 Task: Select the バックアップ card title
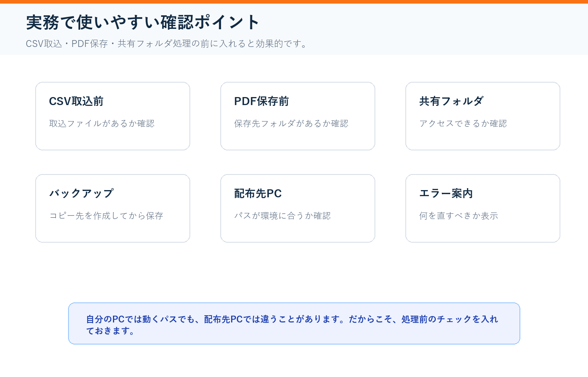point(81,193)
